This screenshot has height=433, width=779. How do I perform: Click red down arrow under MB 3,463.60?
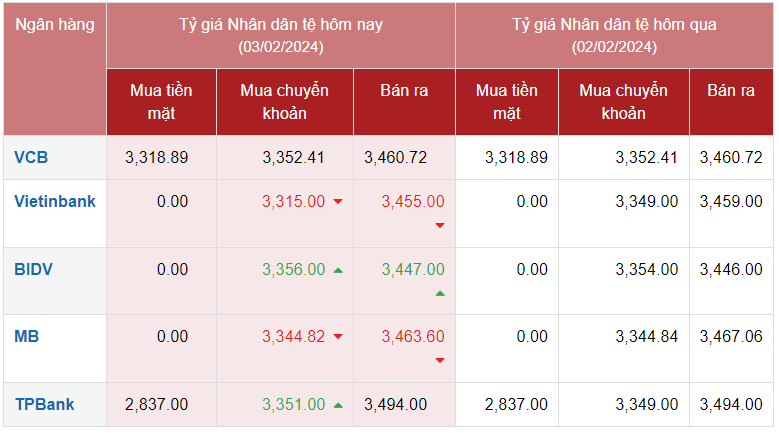coord(440,360)
